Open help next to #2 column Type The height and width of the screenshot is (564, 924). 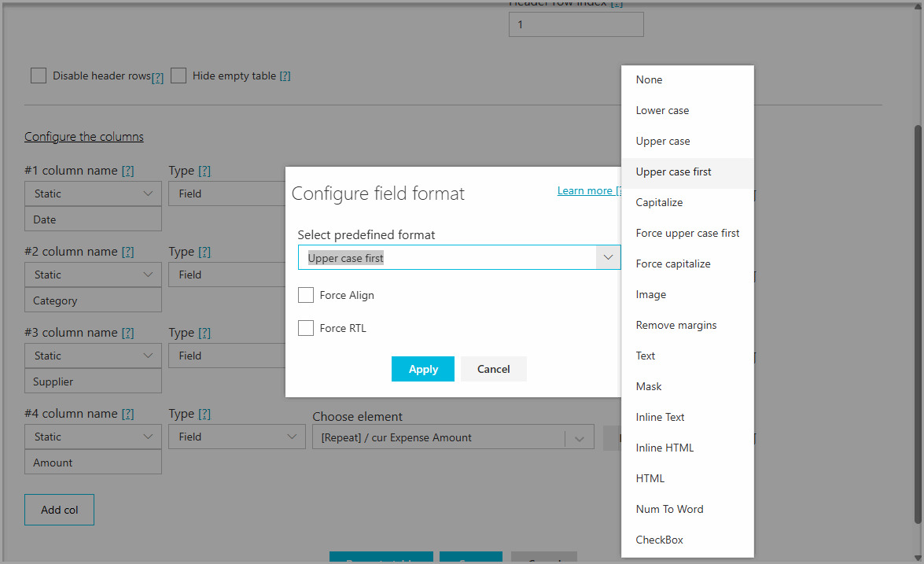[x=204, y=252]
